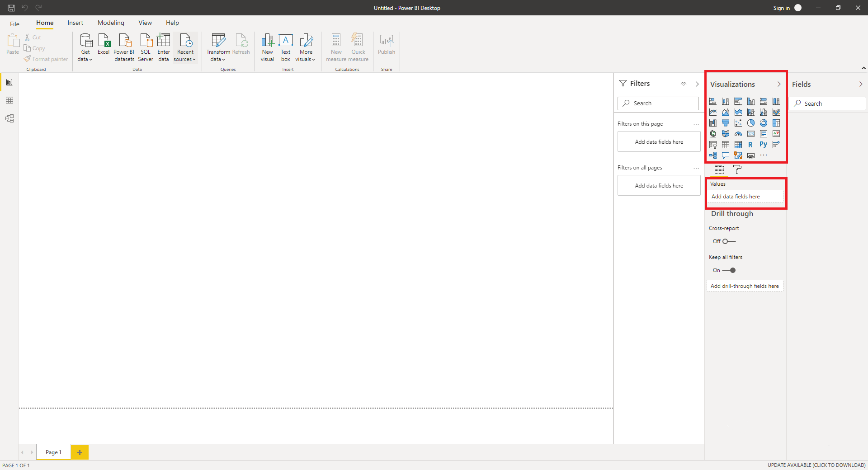Click the Fields pane search box
The height and width of the screenshot is (470, 868).
[x=827, y=103]
